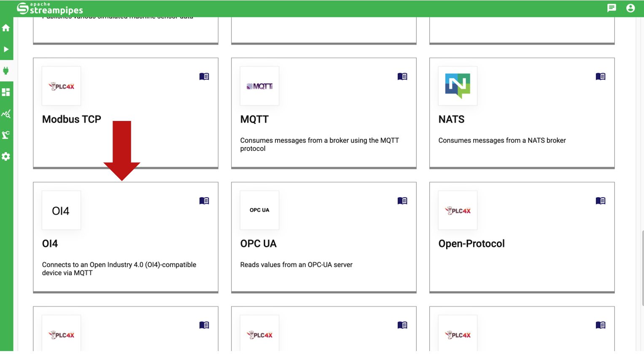
Task: Open the Dashboard grid icon in sidebar
Action: (x=6, y=92)
